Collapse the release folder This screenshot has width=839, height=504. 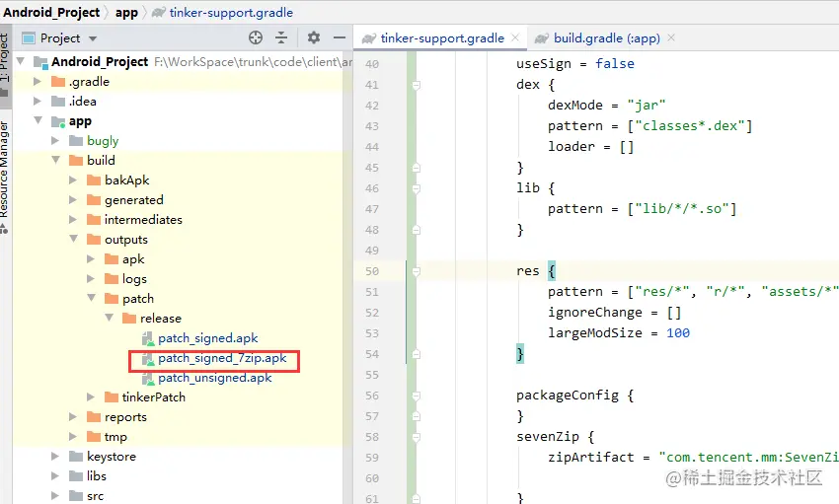click(110, 318)
